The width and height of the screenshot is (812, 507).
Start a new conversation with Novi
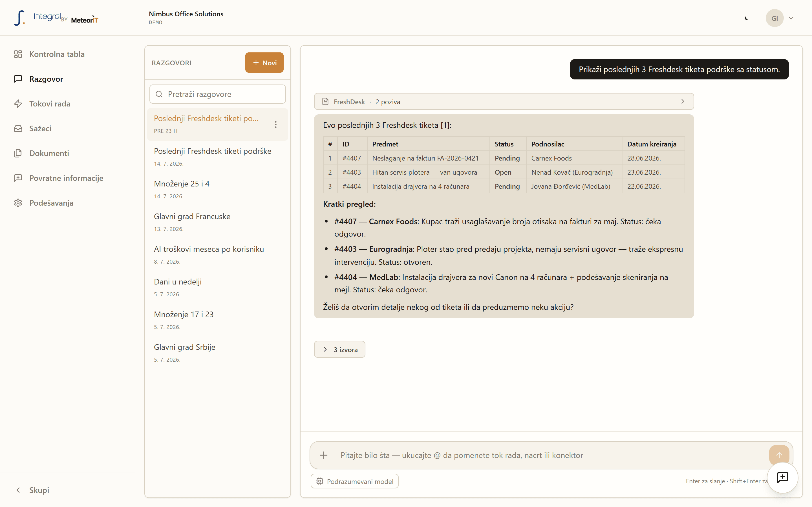click(264, 63)
